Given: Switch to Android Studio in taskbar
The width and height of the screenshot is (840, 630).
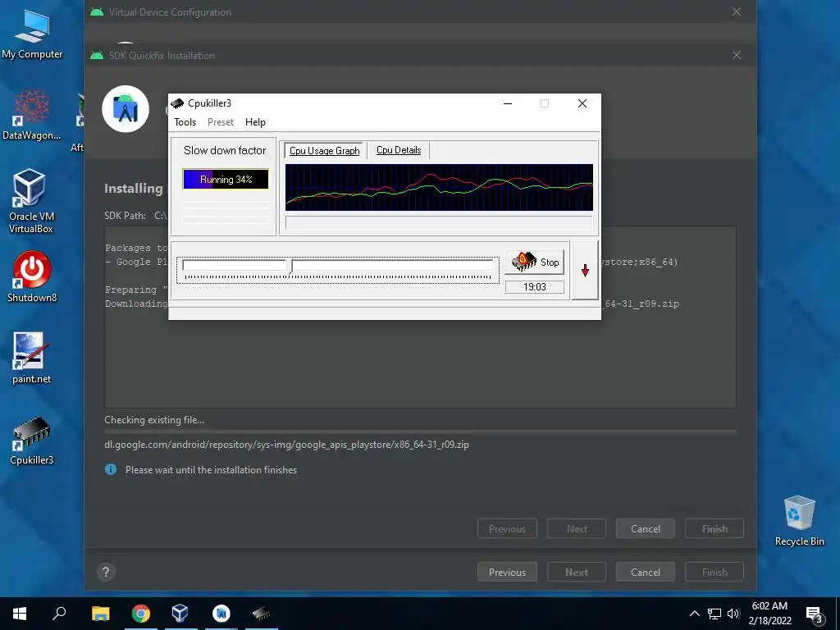Looking at the screenshot, I should [x=221, y=614].
